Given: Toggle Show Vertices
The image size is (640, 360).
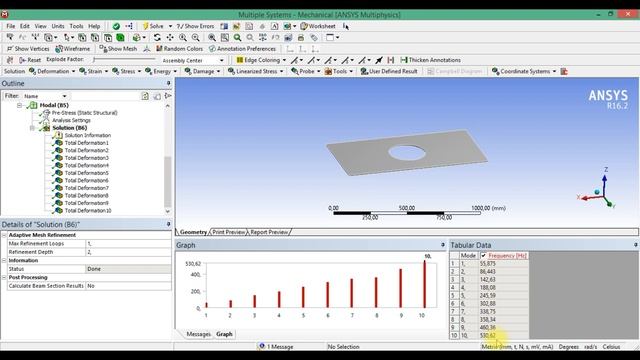Looking at the screenshot, I should (28, 49).
